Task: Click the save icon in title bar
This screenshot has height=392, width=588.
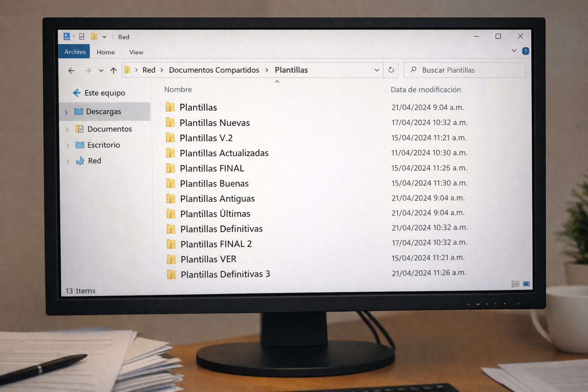Action: pos(67,36)
